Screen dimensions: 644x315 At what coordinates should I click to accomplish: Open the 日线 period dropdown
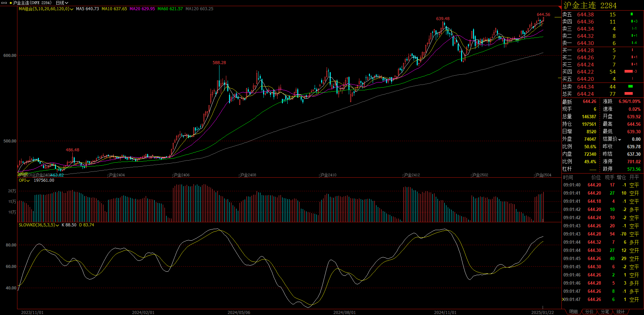pos(62,3)
